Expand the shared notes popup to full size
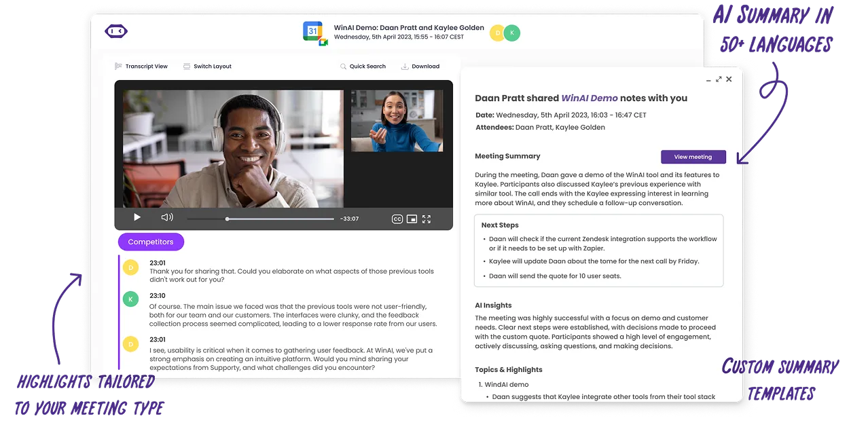 click(719, 79)
